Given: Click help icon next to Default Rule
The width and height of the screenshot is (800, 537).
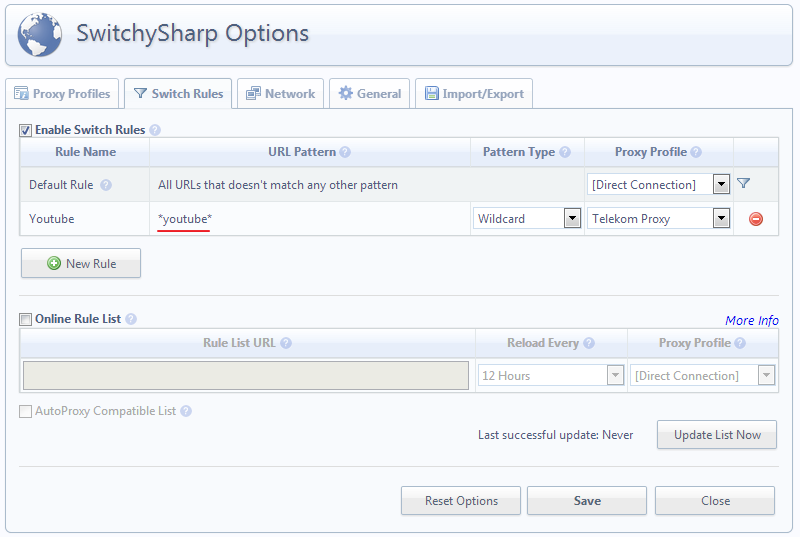Looking at the screenshot, I should coord(106,185).
